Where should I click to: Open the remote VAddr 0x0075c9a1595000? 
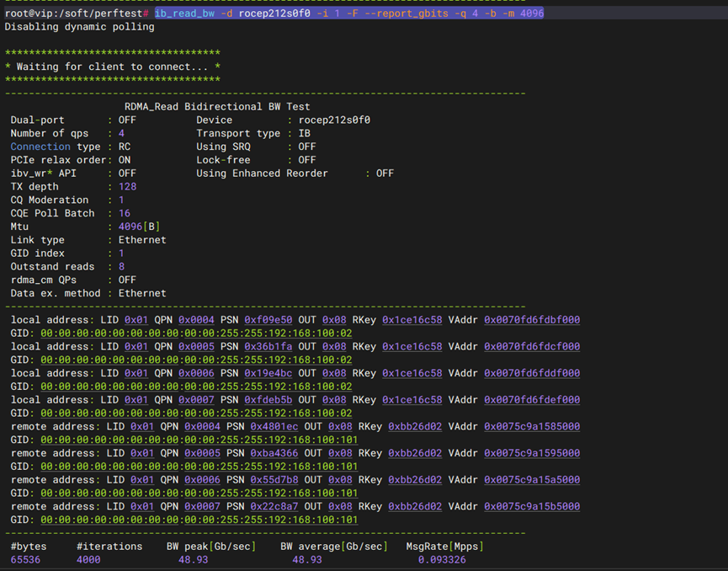coord(531,453)
